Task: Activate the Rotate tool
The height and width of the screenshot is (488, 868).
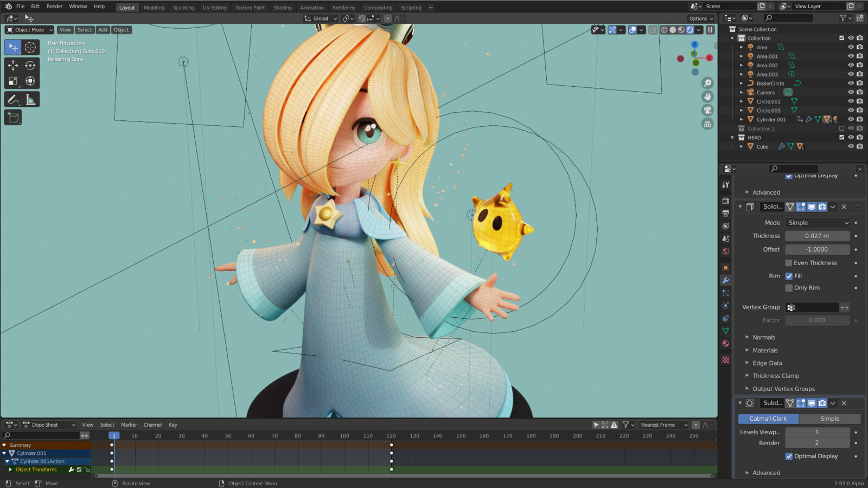Action: [x=30, y=66]
